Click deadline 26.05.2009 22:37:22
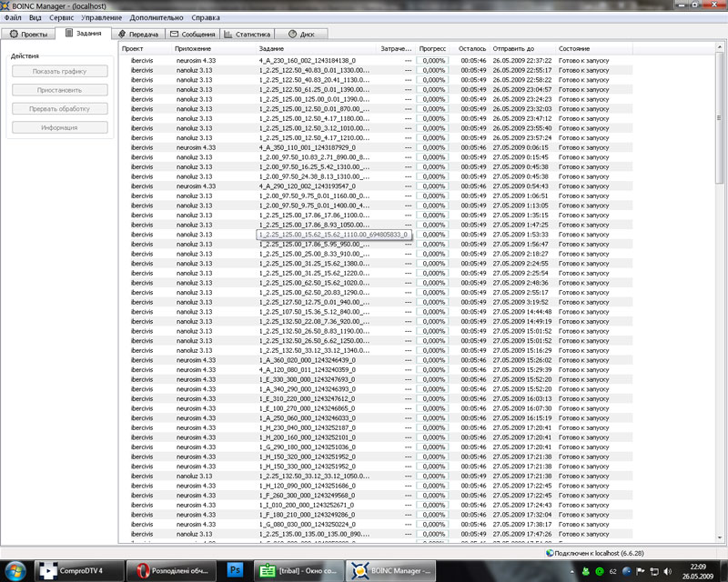 click(522, 61)
